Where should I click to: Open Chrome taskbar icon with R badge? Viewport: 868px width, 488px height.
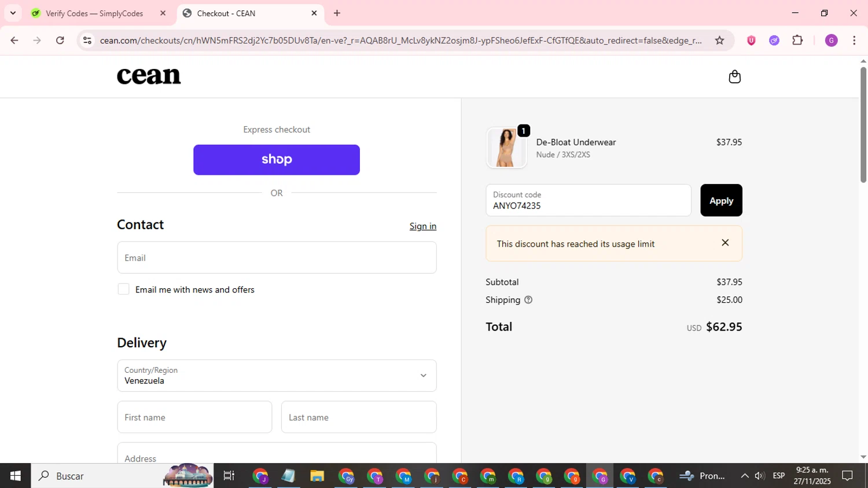(x=515, y=476)
